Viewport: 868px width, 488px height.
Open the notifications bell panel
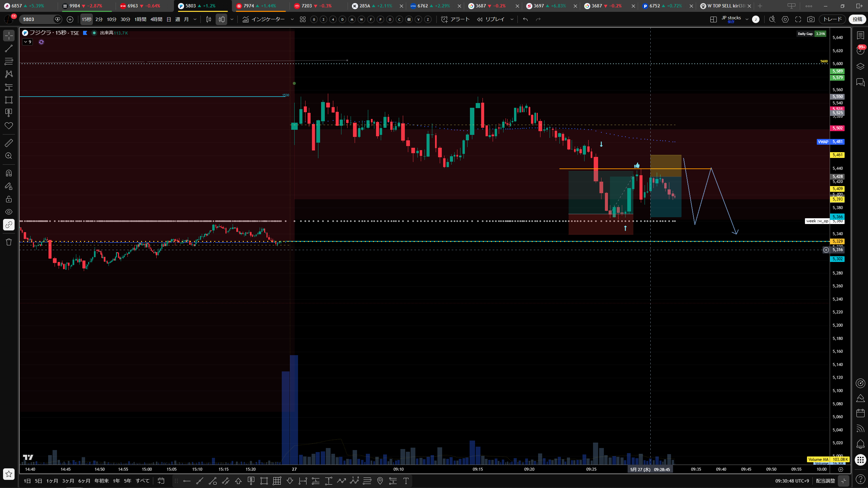coord(861,444)
